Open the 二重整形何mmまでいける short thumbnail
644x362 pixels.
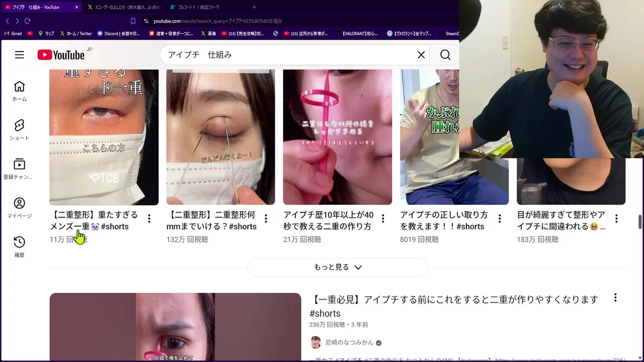(x=220, y=137)
